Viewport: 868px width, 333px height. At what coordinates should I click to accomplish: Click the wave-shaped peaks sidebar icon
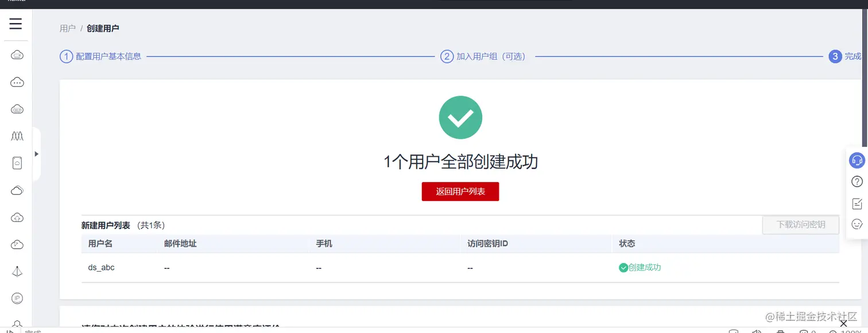point(17,136)
